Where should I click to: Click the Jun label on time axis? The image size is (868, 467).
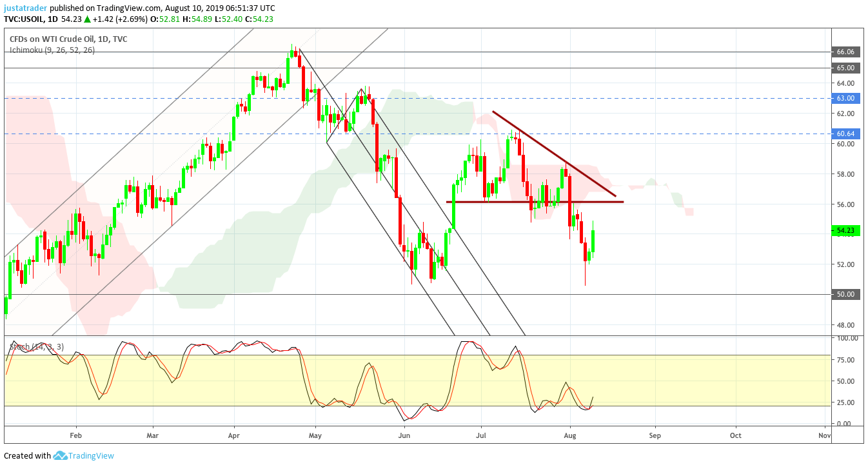pyautogui.click(x=404, y=436)
